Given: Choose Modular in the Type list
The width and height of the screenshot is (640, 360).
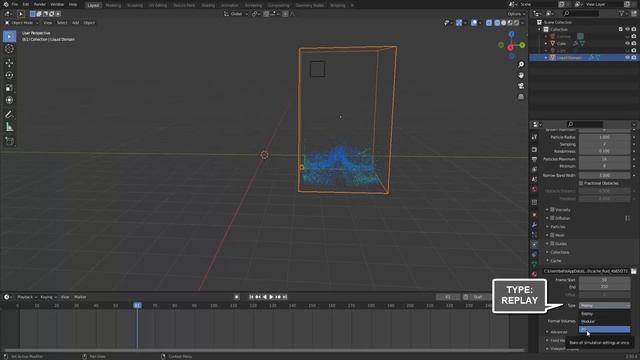Looking at the screenshot, I should point(604,322).
